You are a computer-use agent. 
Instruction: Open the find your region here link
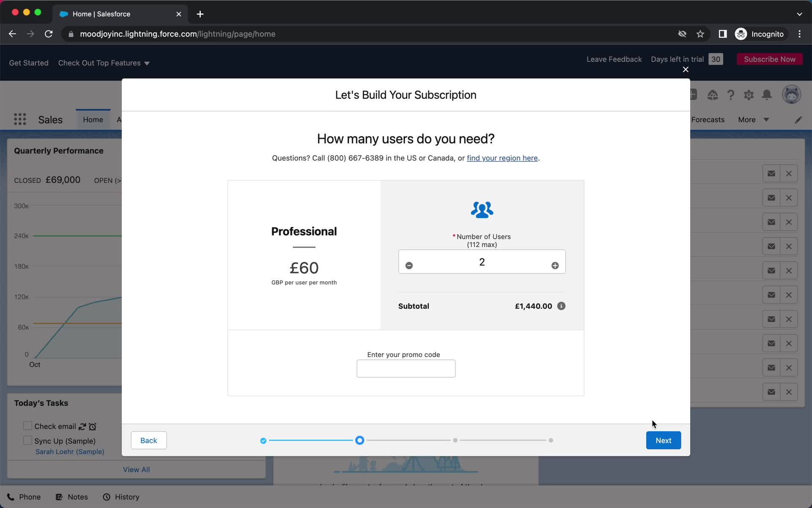tap(502, 158)
